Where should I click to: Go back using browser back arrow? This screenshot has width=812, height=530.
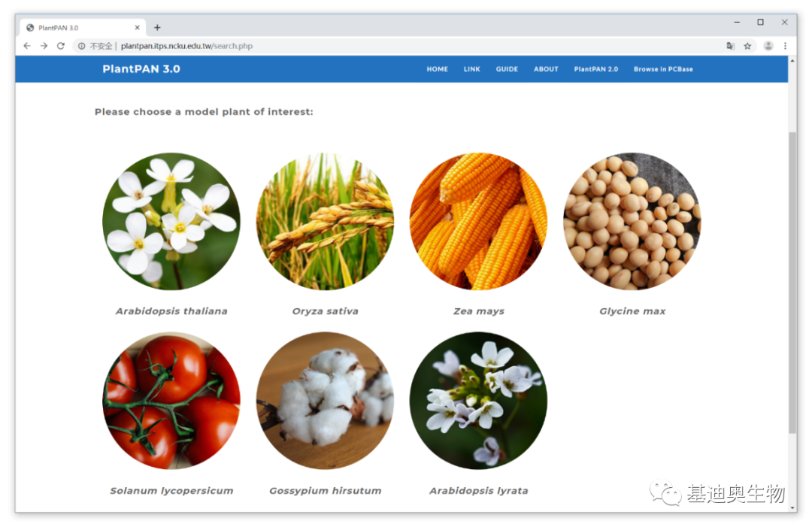(x=27, y=46)
